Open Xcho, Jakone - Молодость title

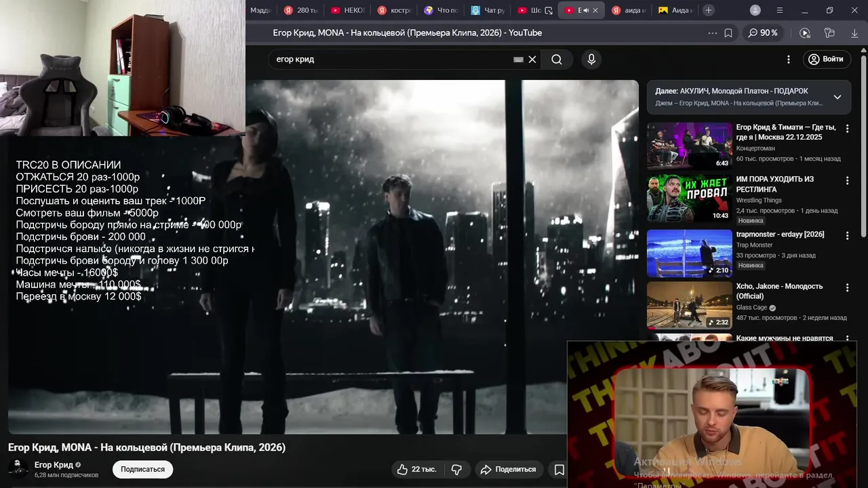tap(780, 291)
